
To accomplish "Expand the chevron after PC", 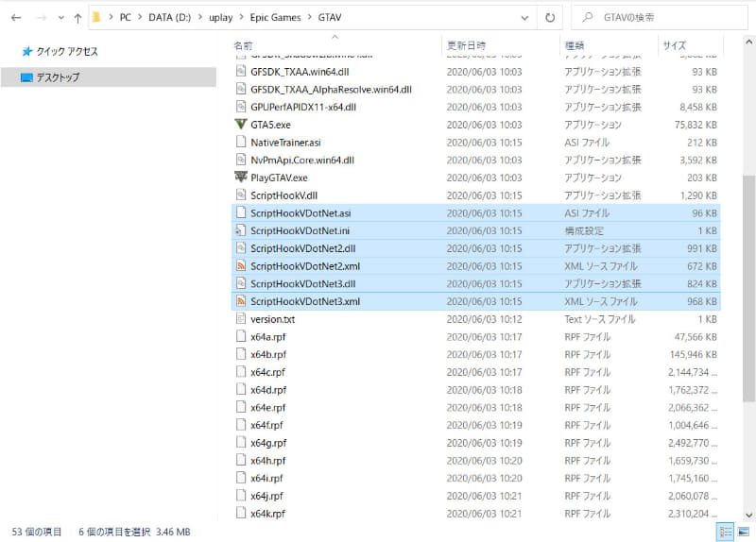I will click(x=140, y=17).
